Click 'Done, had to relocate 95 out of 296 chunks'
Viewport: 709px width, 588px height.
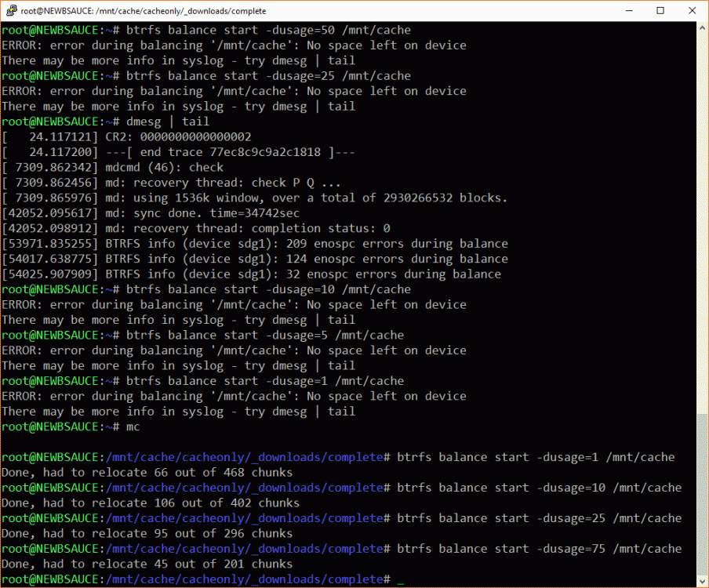[x=147, y=534]
